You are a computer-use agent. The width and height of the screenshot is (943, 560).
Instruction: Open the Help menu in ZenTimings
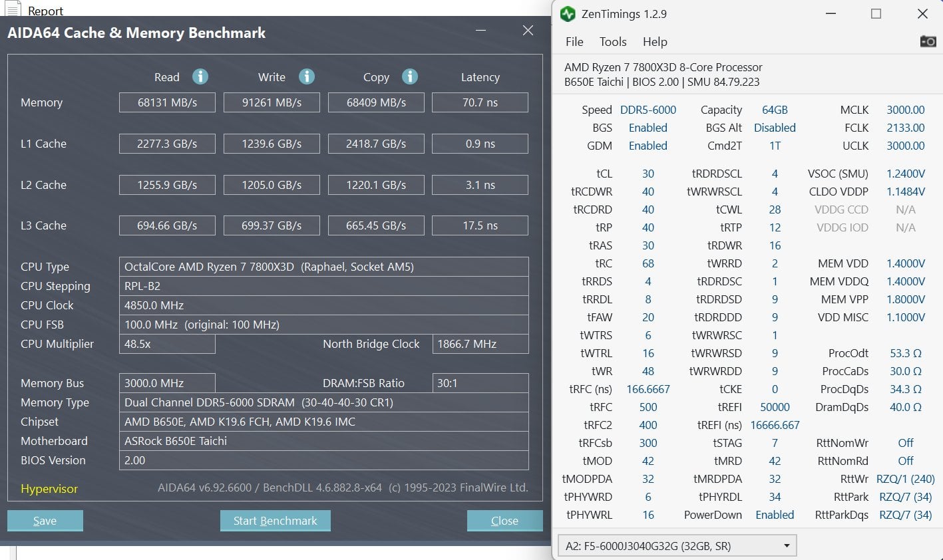point(655,41)
